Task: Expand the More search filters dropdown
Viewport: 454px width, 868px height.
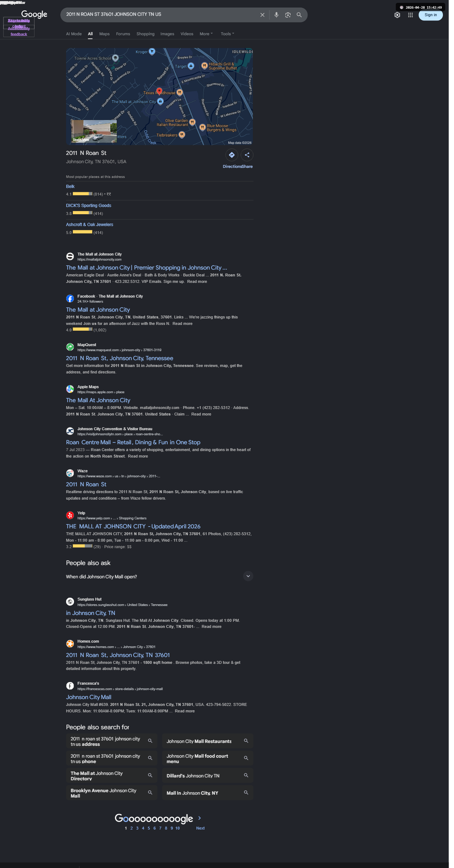Action: [x=206, y=34]
